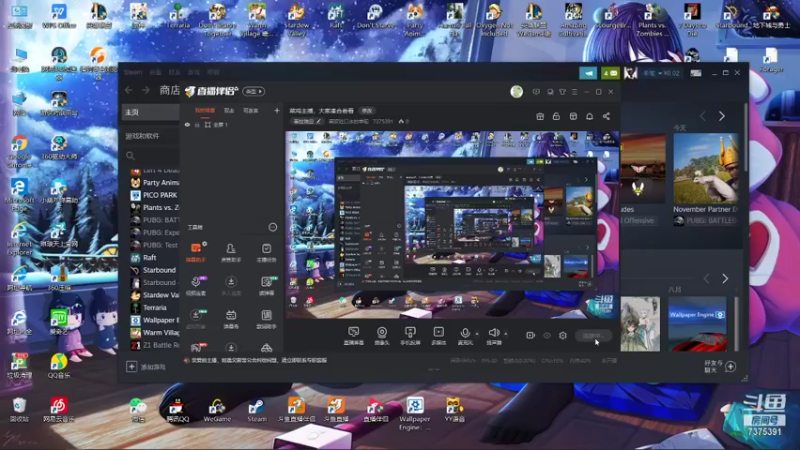Select 主页 in Steam sidebar
Viewport: 800px width, 450px height.
(150, 112)
